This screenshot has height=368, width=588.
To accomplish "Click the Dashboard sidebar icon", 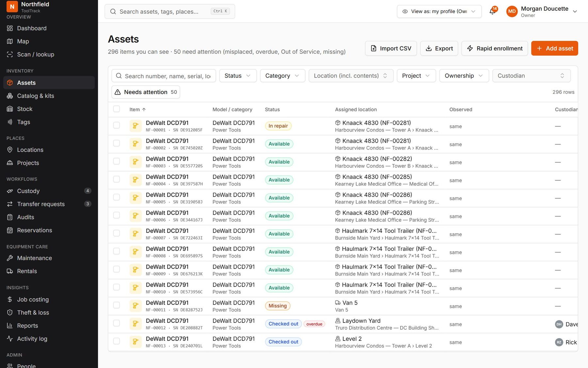I will (10, 28).
